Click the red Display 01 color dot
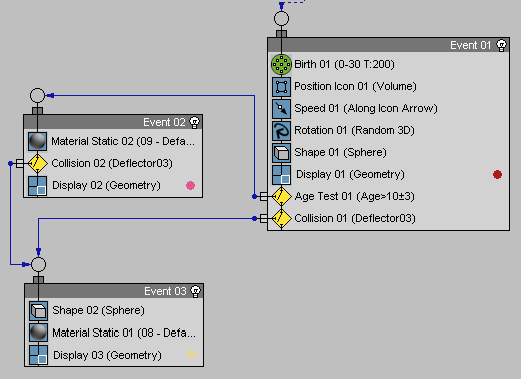 [x=497, y=174]
